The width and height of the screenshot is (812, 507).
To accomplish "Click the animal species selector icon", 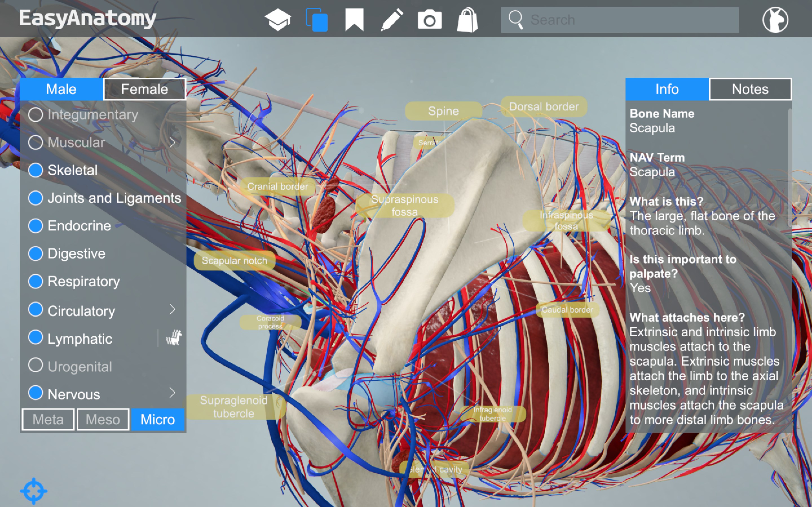I will (775, 20).
